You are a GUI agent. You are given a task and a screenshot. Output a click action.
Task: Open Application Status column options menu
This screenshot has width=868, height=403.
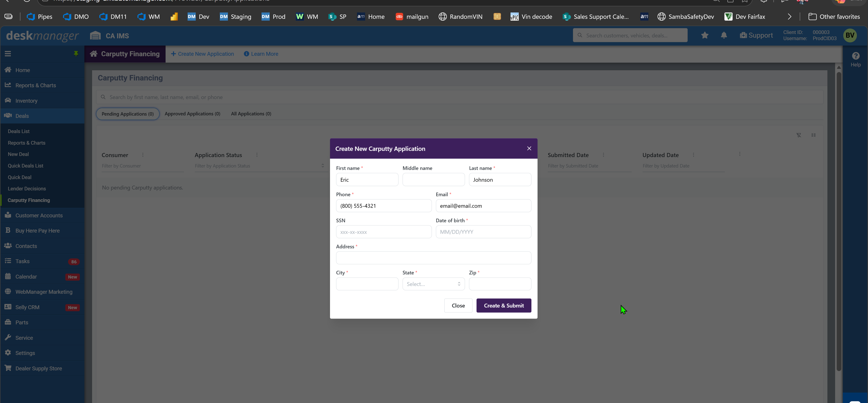point(257,155)
